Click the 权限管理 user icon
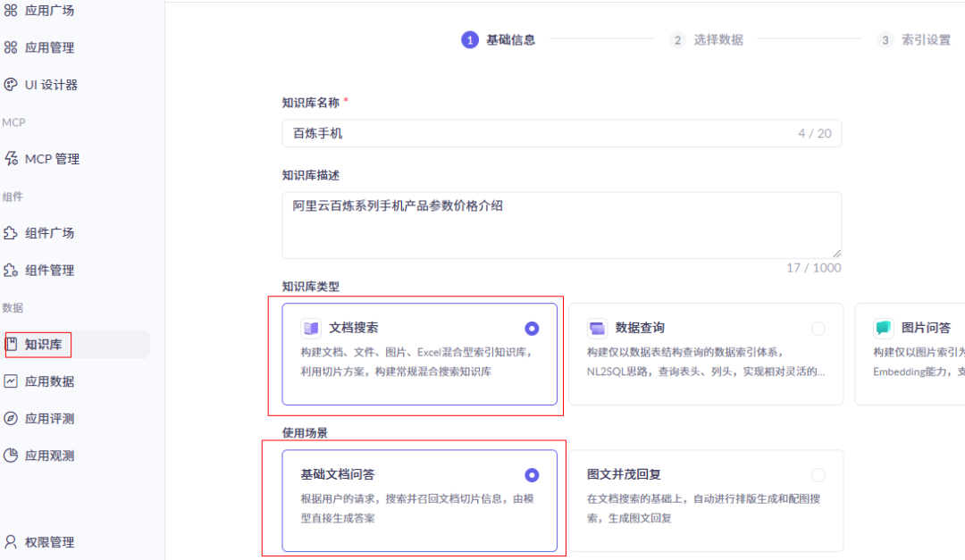The height and width of the screenshot is (560, 965). pyautogui.click(x=11, y=541)
